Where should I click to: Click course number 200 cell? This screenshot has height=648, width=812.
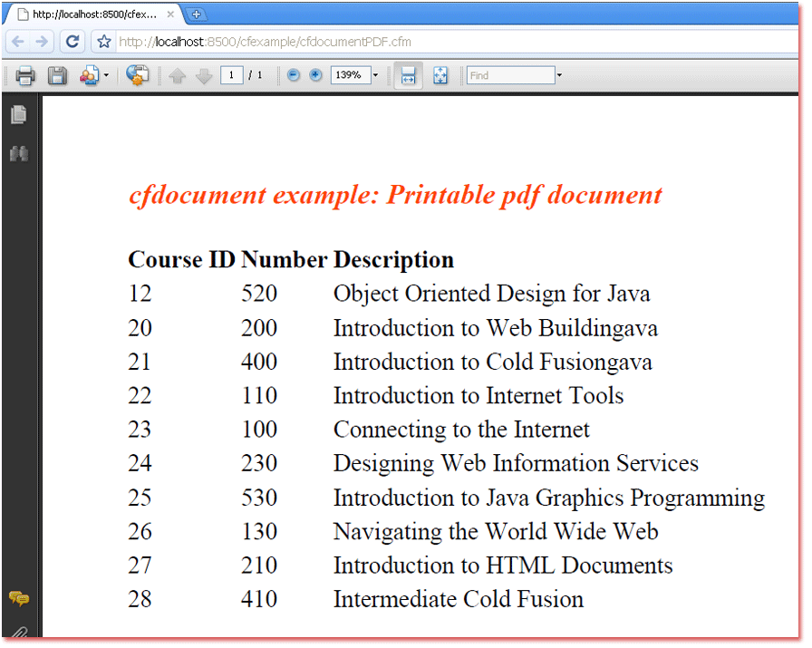point(259,328)
